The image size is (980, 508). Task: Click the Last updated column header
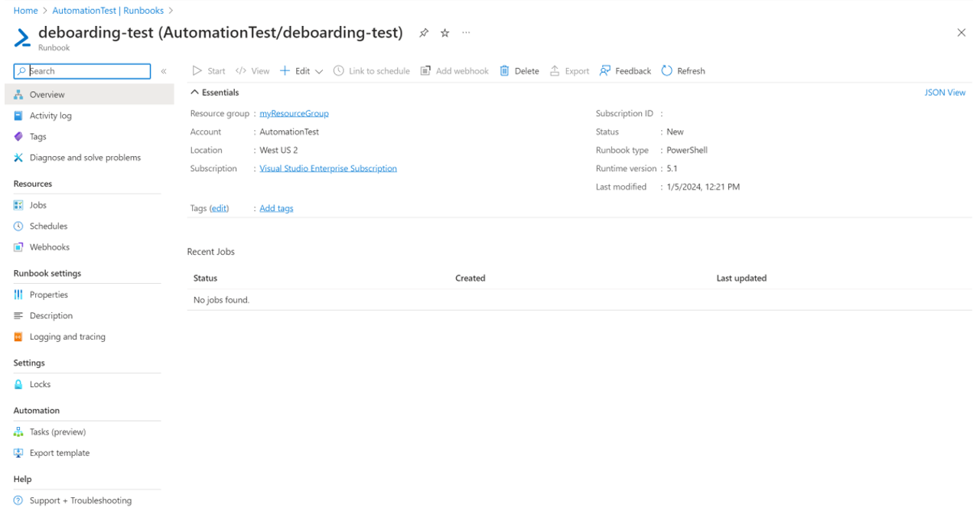(741, 278)
